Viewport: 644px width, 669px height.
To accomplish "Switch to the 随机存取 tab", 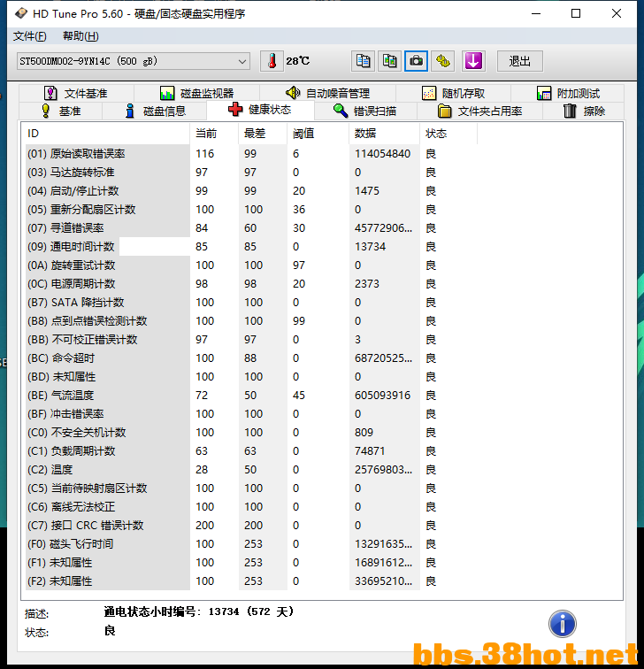I will [x=453, y=93].
